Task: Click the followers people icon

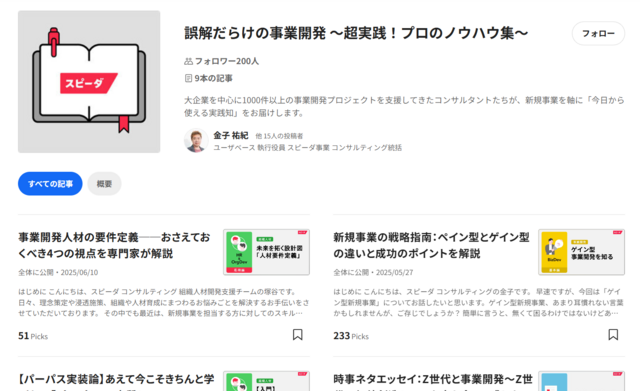Action: 188,61
